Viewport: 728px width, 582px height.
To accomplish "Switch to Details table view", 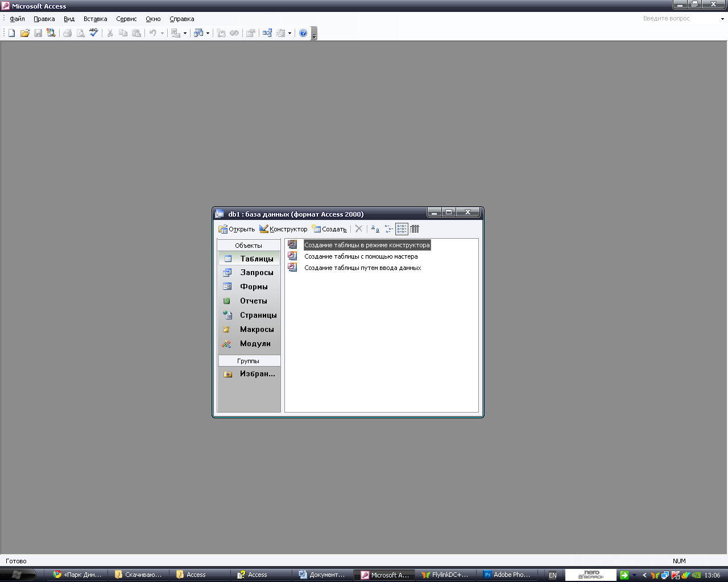I will coord(415,229).
